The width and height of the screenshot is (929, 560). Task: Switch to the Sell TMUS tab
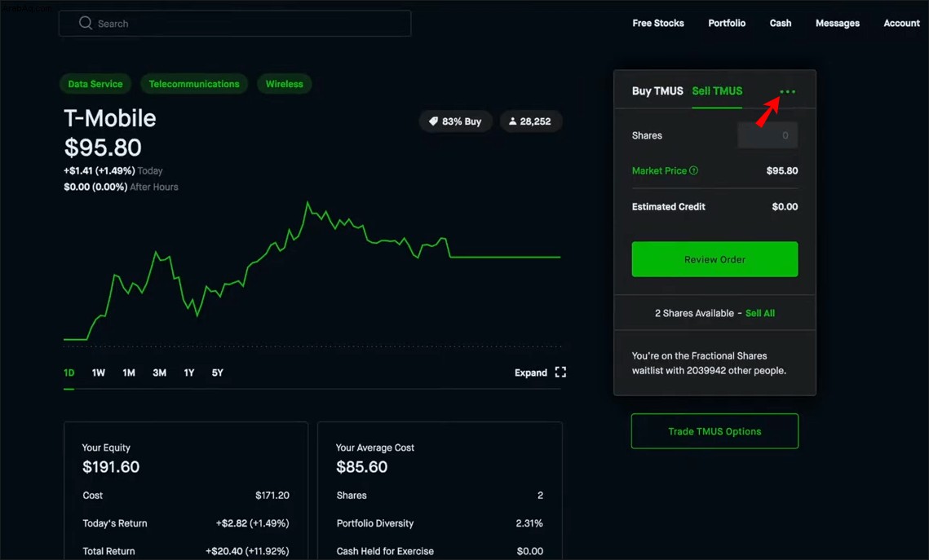[x=717, y=91]
